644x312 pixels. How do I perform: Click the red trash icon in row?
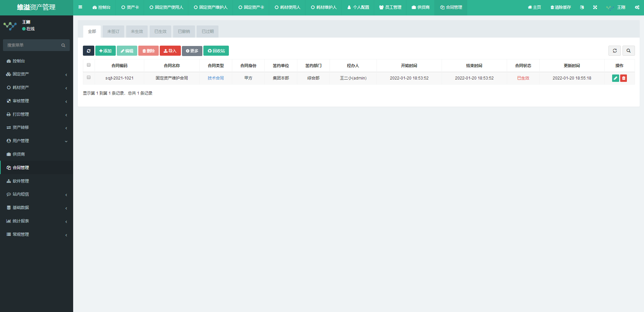tap(624, 78)
